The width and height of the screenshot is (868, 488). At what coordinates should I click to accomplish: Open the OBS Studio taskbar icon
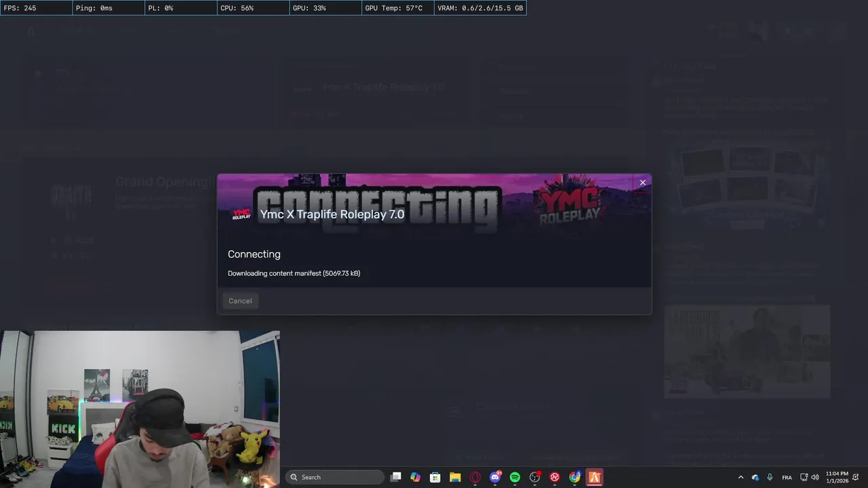coord(535,477)
